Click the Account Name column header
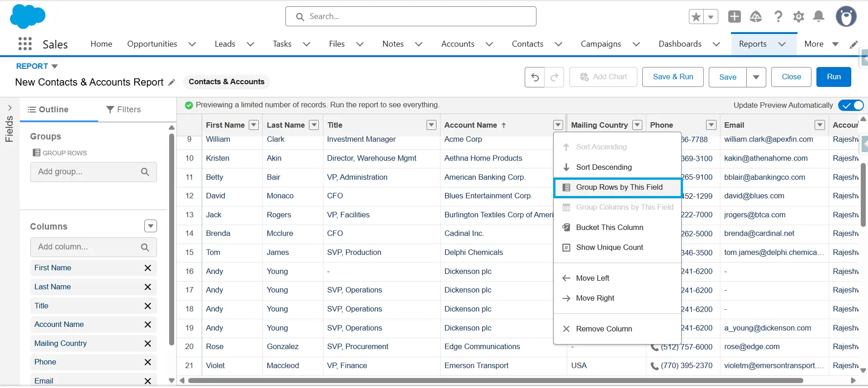Screen dimensions: 868x388 pos(470,125)
